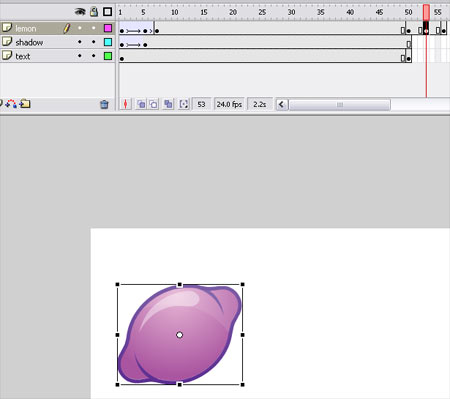Select the shadow layer keyframe at frame 5
The width and height of the screenshot is (450, 399).
[145, 45]
